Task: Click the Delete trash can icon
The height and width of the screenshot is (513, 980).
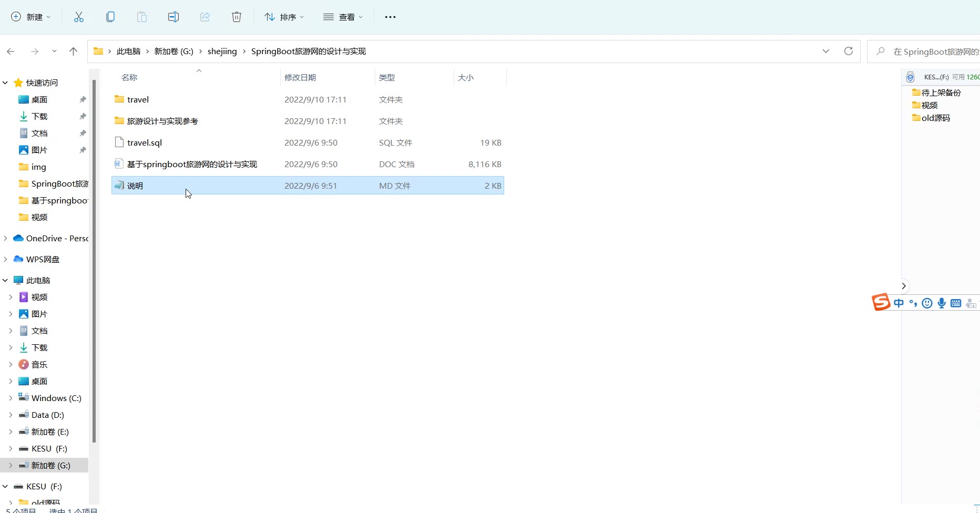Action: point(237,17)
